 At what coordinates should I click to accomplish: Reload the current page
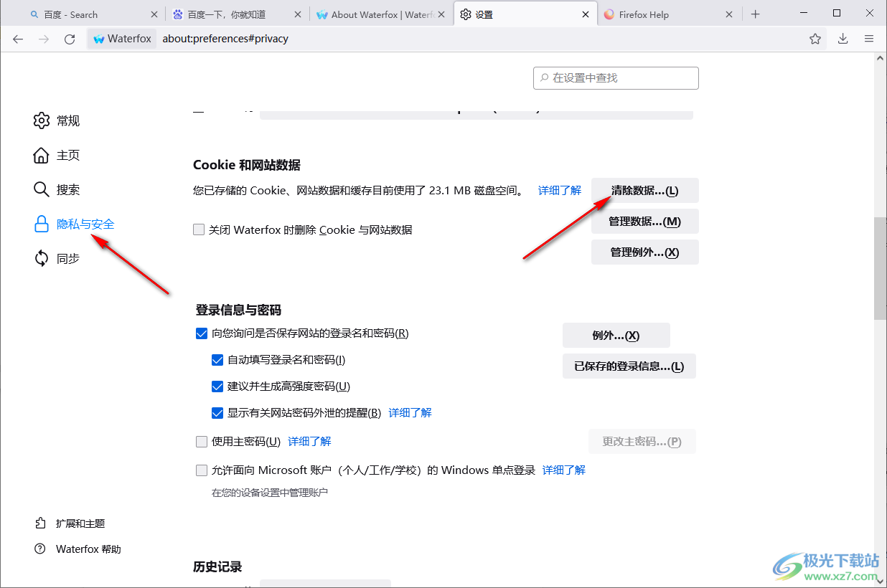(x=70, y=39)
